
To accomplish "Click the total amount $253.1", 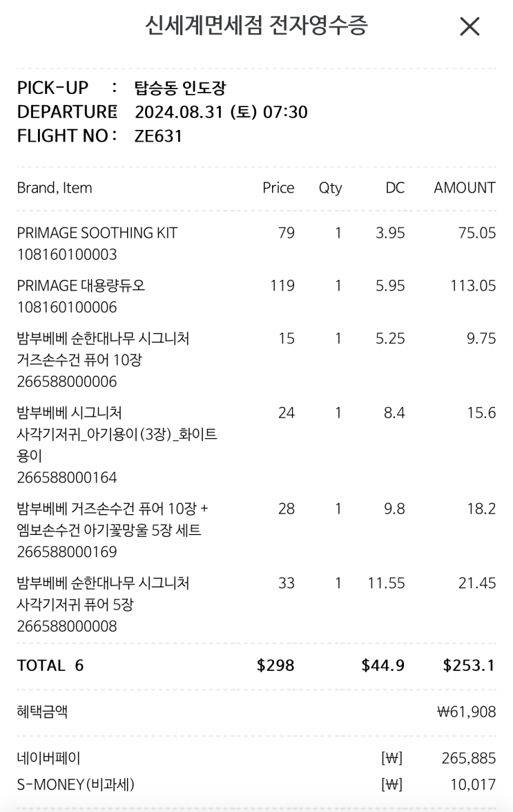I will pos(469,665).
